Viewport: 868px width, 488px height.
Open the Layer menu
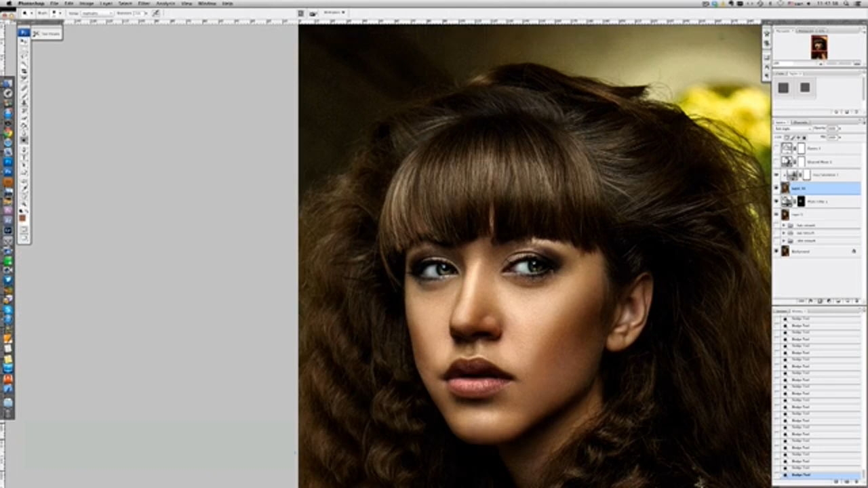(x=106, y=3)
